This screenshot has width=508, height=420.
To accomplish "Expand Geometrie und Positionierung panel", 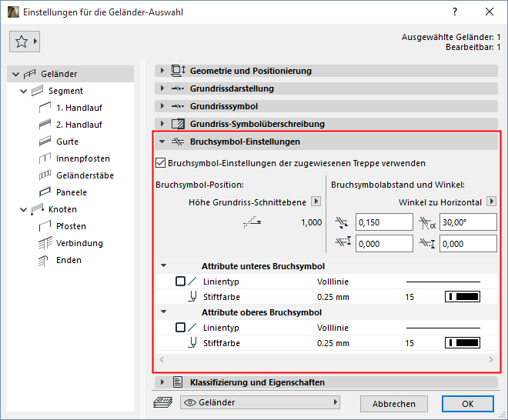I will (162, 70).
